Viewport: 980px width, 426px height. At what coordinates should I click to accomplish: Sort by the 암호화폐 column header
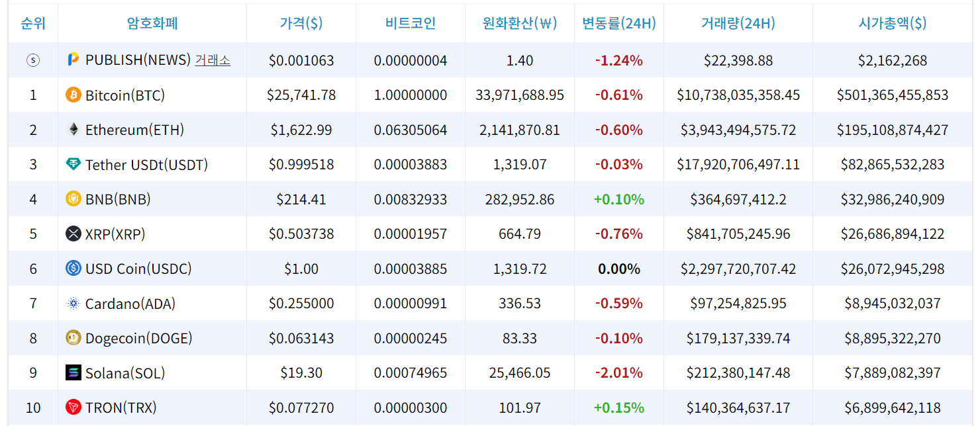(x=152, y=23)
